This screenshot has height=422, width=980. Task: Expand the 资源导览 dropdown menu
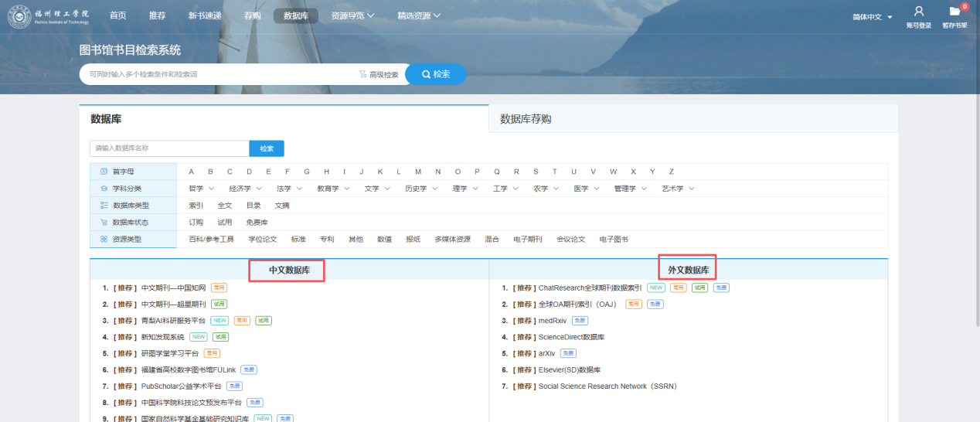click(x=352, y=15)
